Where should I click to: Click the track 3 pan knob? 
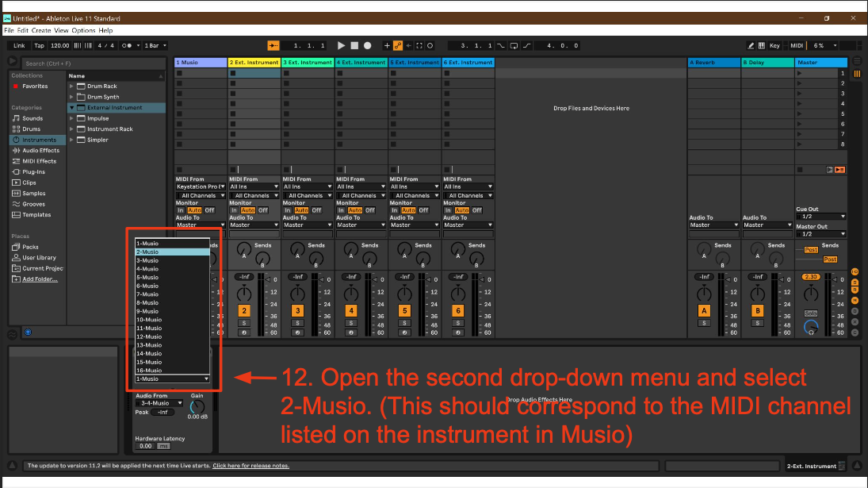[297, 293]
